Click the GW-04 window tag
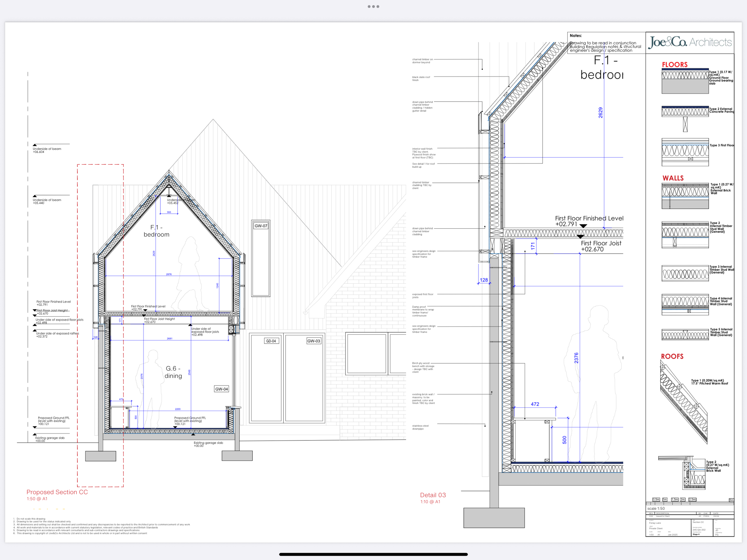 click(221, 389)
